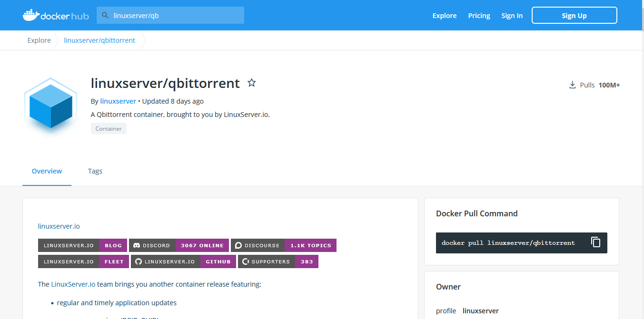The image size is (644, 319).
Task: Open the linuxserver owner profile
Action: pos(481,311)
